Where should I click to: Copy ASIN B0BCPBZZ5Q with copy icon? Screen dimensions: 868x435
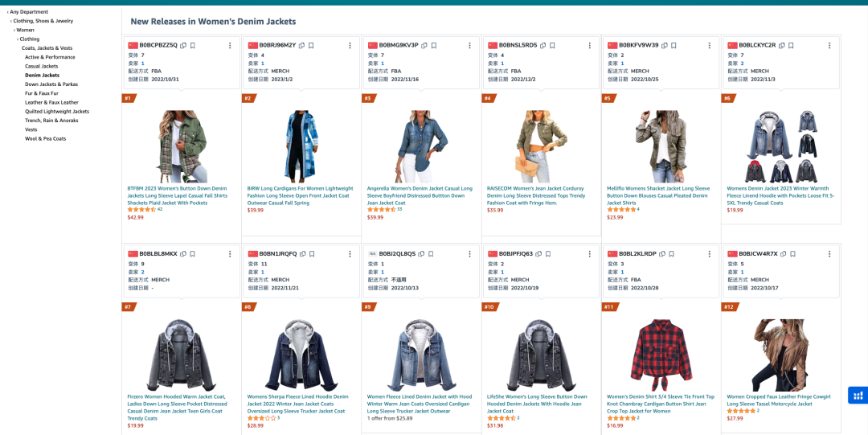pos(183,45)
